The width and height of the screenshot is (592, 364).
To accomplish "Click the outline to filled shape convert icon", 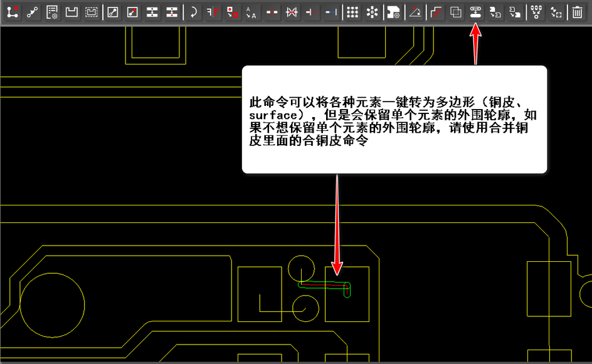I will pos(515,12).
